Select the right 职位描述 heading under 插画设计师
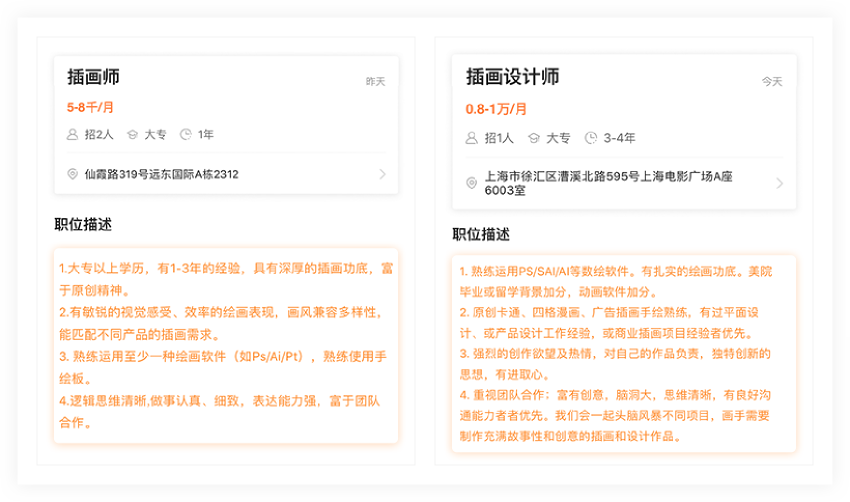The image size is (850, 502). coord(481,234)
